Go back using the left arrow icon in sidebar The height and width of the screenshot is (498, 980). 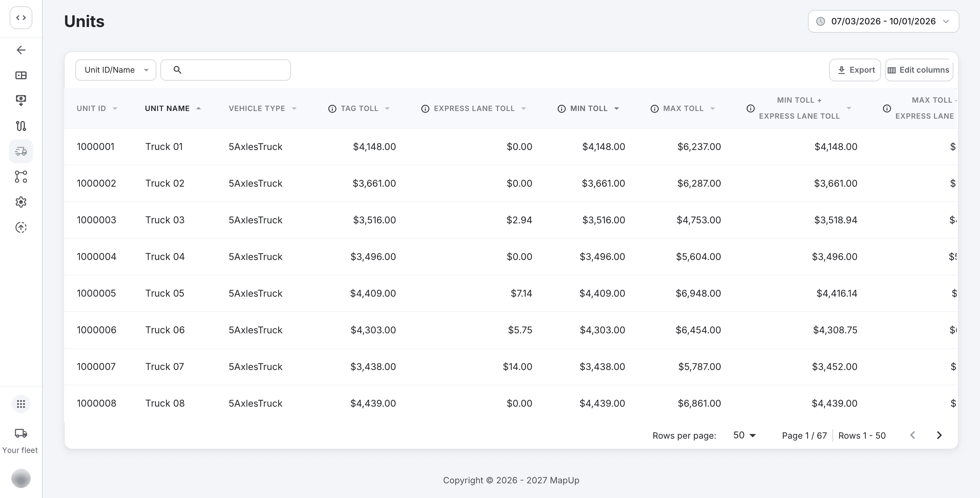pyautogui.click(x=21, y=50)
